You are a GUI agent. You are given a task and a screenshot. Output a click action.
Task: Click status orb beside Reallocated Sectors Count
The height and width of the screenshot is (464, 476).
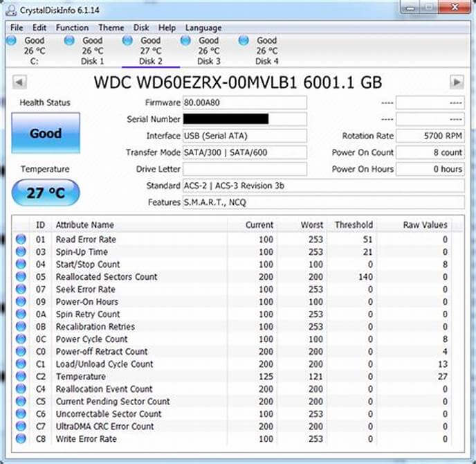(x=21, y=277)
